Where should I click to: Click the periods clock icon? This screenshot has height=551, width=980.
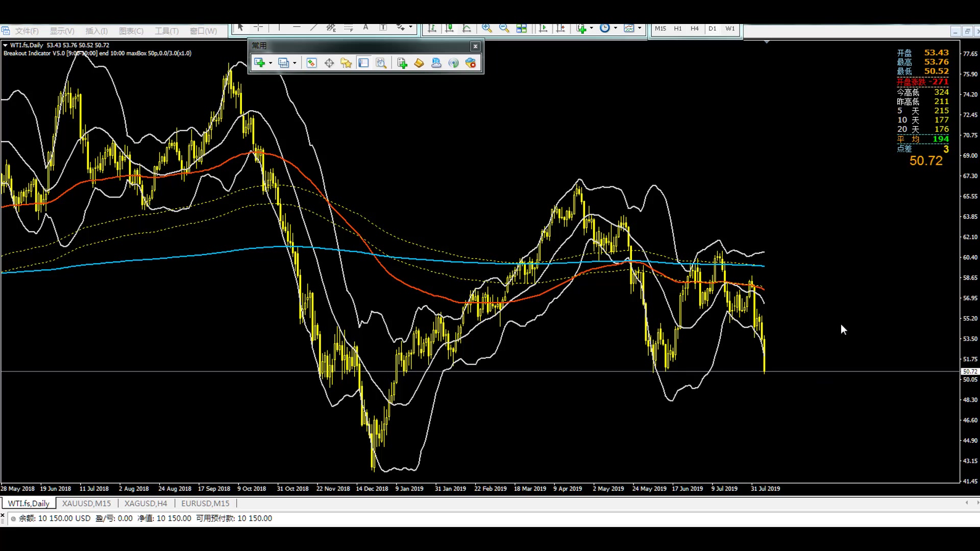coord(605,29)
